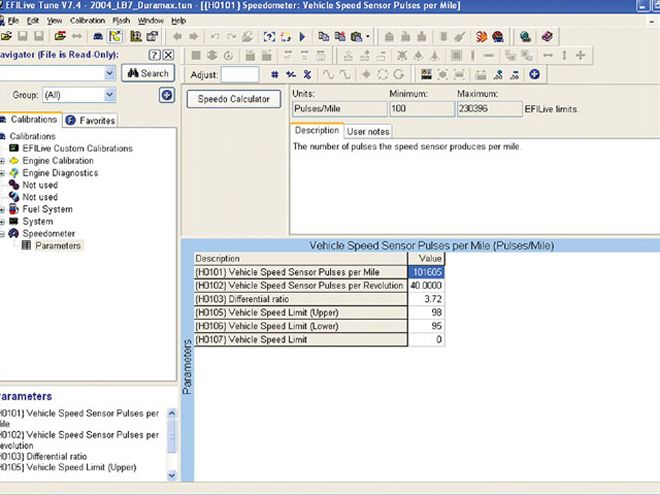Expand the Engine Diagnostics tree node
Image resolution: width=660 pixels, height=495 pixels.
click(x=2, y=173)
